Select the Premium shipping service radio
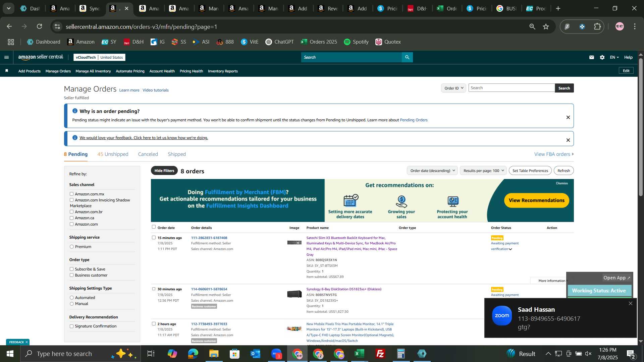Viewport: 644px width, 362px height. pyautogui.click(x=71, y=247)
